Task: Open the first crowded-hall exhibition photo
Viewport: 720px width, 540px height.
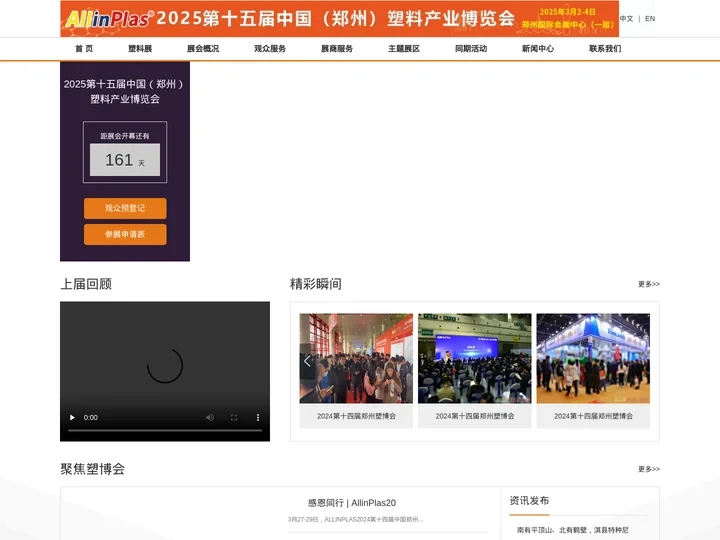Action: point(356,359)
